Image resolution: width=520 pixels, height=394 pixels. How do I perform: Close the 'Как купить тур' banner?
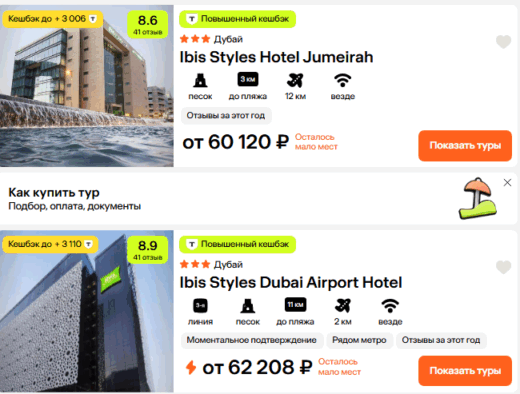[507, 183]
